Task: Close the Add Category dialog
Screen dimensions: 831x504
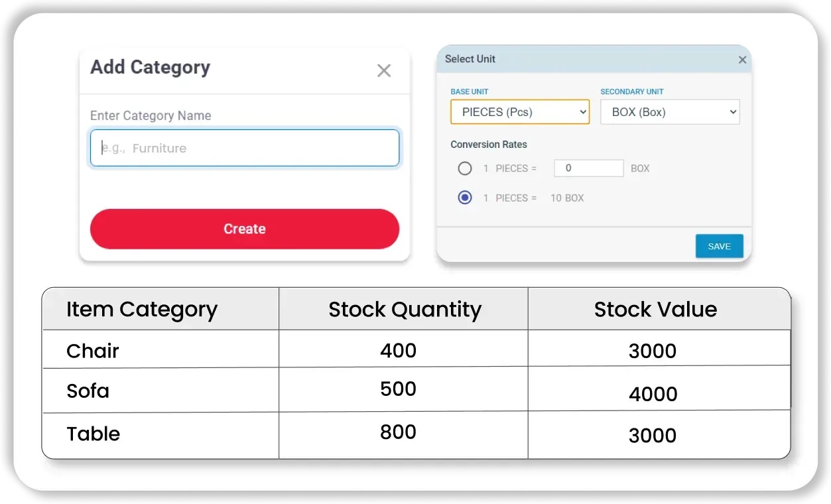Action: pos(383,70)
